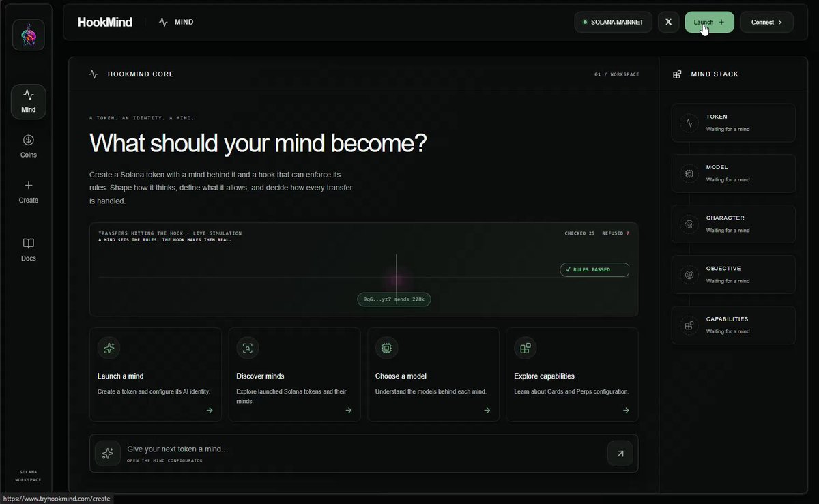Click the 'Explore capabilities' card title
Image resolution: width=819 pixels, height=504 pixels.
[544, 376]
